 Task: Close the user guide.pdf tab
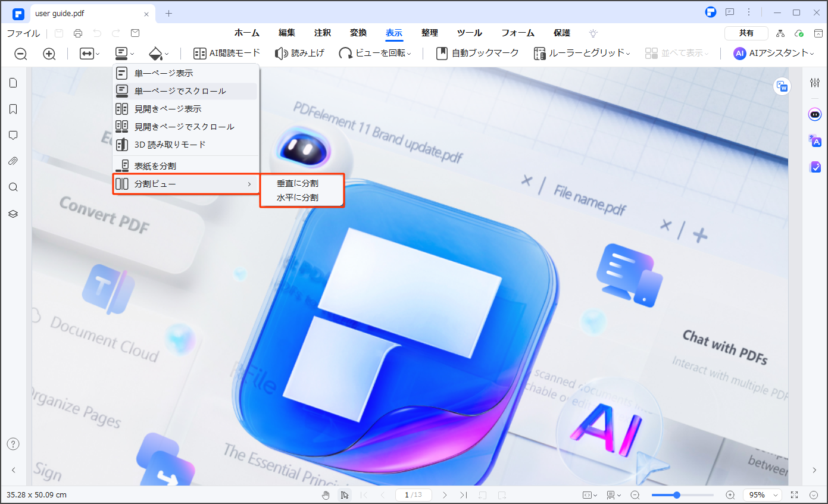tap(147, 13)
